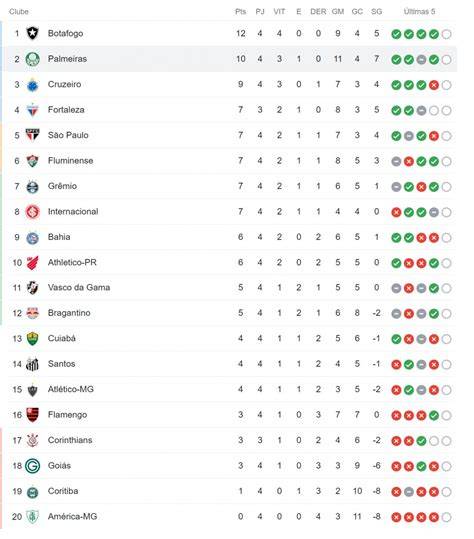Screen dimensions: 474x539
Task: Select the Athletico-PR team name
Action: click(x=72, y=262)
